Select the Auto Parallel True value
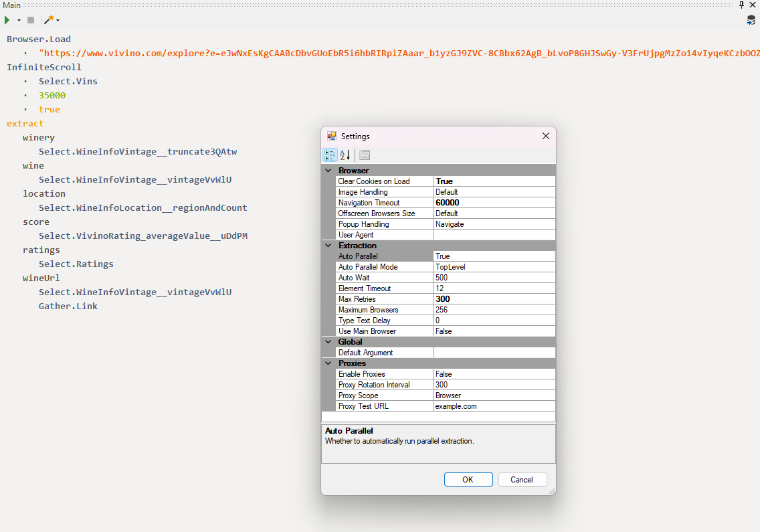 pos(494,256)
